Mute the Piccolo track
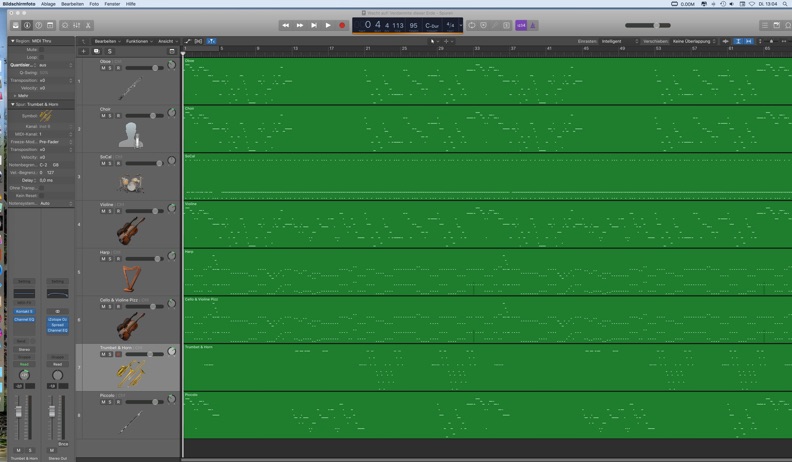Screen dimensions: 792x462 pos(104,402)
